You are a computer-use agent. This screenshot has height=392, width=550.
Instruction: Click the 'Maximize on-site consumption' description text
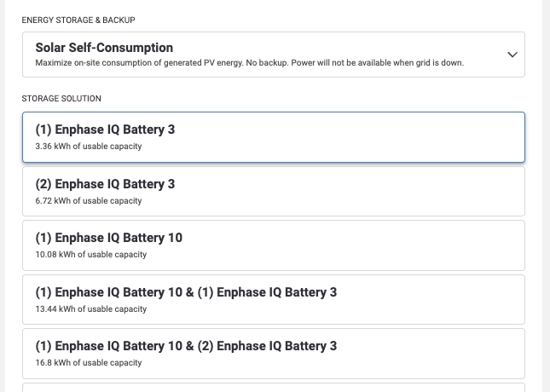249,63
